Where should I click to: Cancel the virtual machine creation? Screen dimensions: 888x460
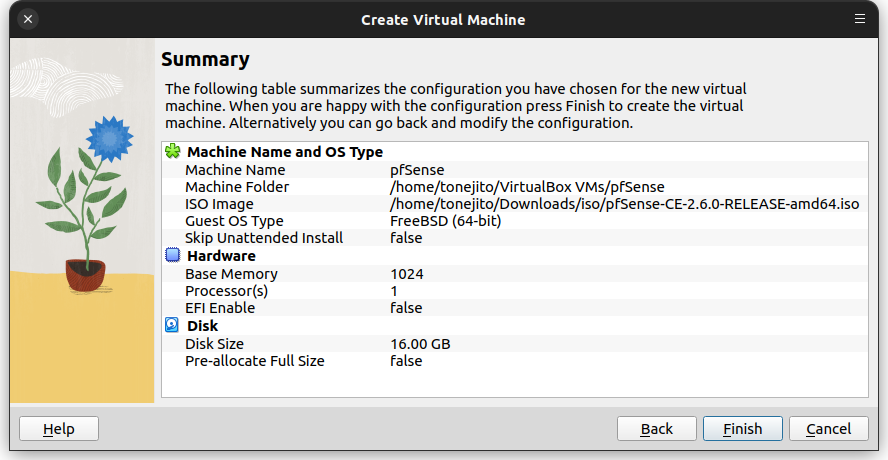(829, 429)
